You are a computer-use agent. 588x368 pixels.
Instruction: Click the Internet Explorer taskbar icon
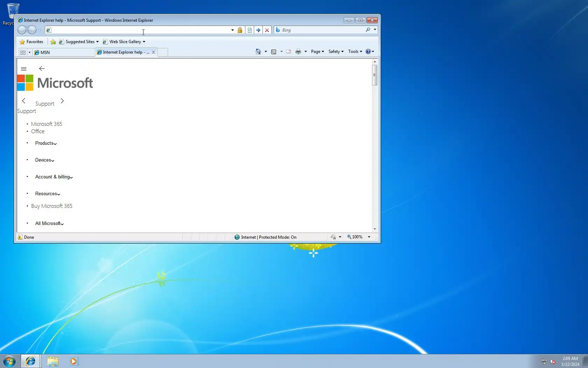coord(31,361)
